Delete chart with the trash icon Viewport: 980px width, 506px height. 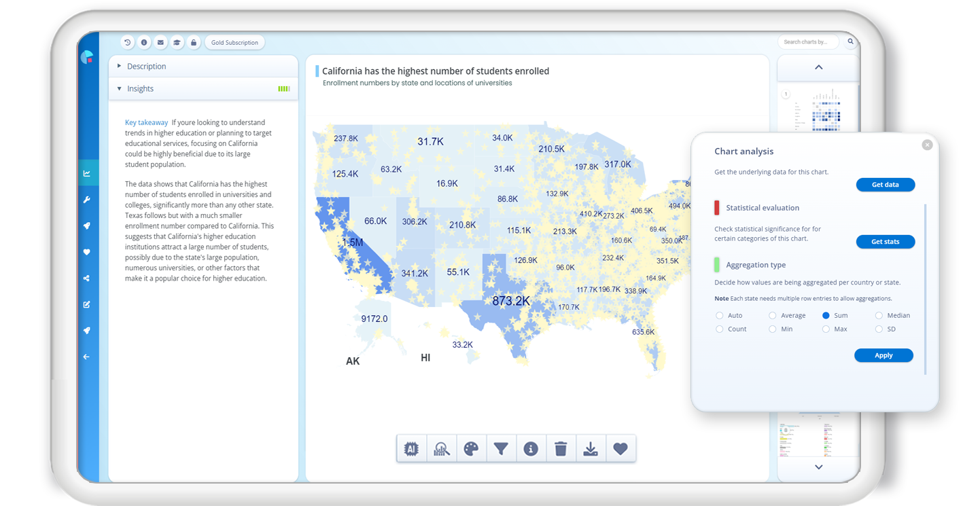pos(561,449)
